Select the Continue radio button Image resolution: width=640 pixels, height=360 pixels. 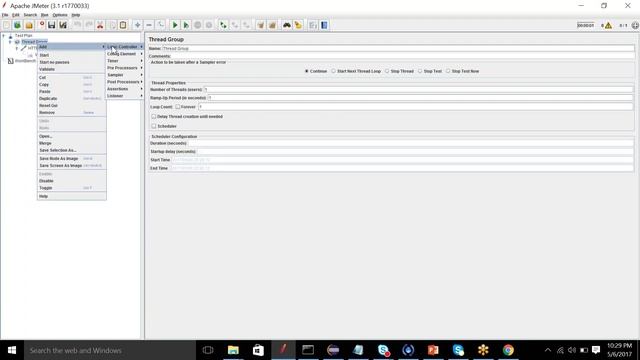[307, 71]
